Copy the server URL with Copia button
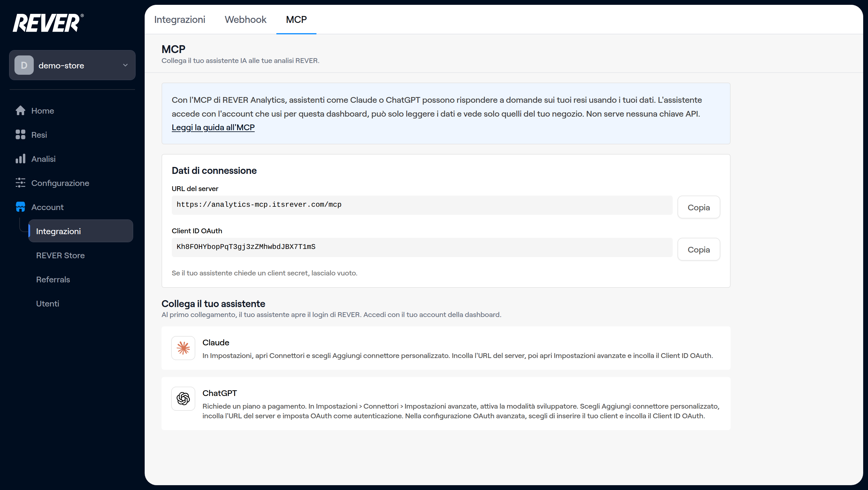The height and width of the screenshot is (490, 868). [x=699, y=207]
